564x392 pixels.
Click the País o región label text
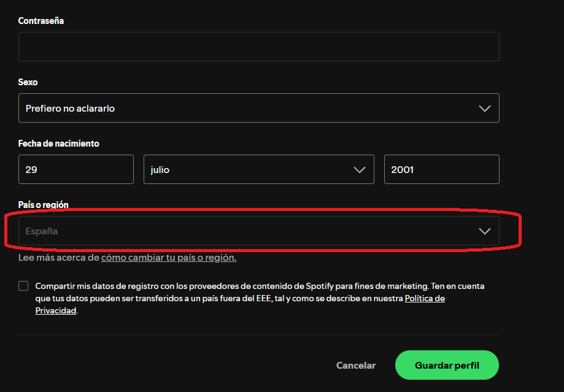click(x=42, y=204)
